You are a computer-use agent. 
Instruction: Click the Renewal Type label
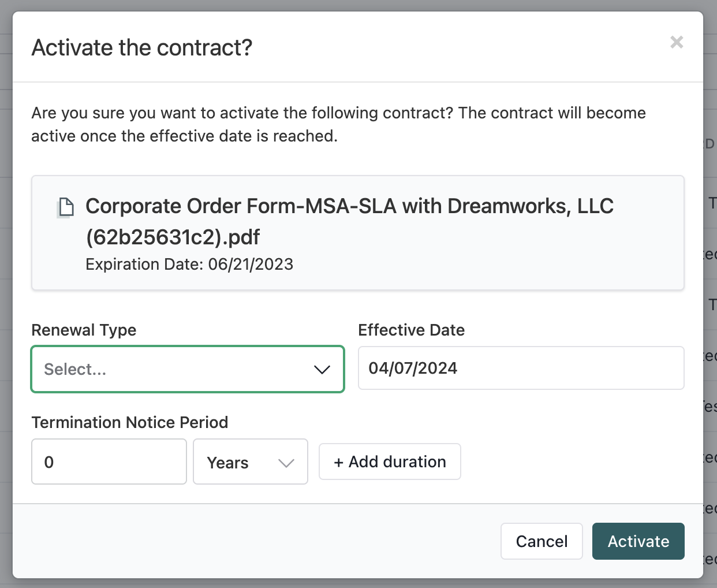[84, 330]
